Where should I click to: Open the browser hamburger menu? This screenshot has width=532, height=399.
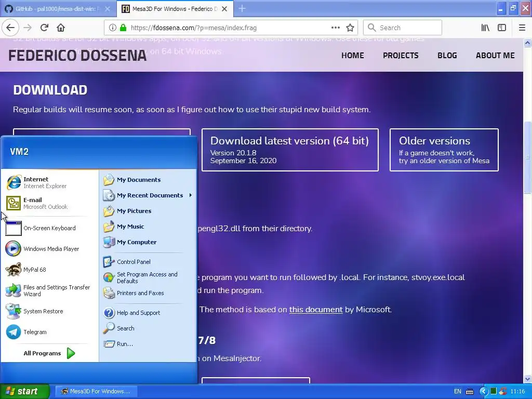coord(522,28)
